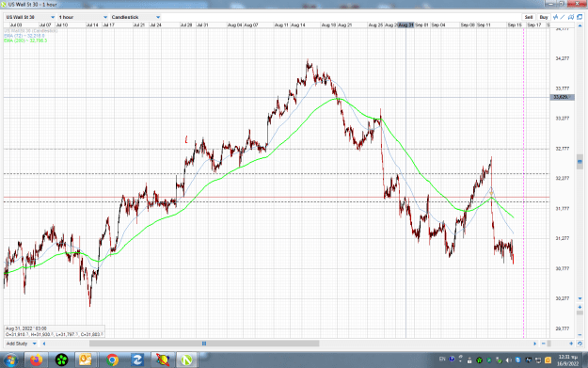Open Google Chrome from the taskbar
The height and width of the screenshot is (368, 588).
(112, 360)
